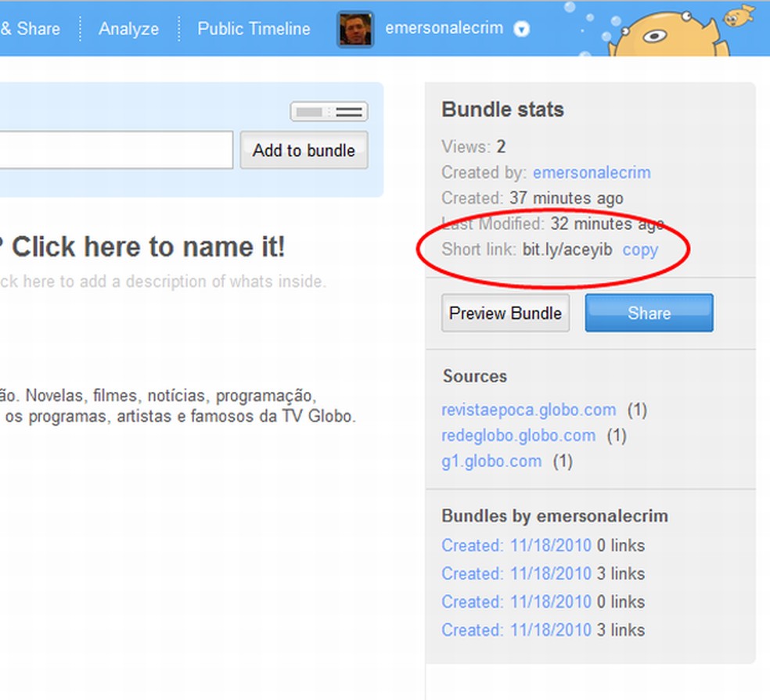
Task: Visit the revistaepoca.globo.com source link
Action: [x=528, y=409]
